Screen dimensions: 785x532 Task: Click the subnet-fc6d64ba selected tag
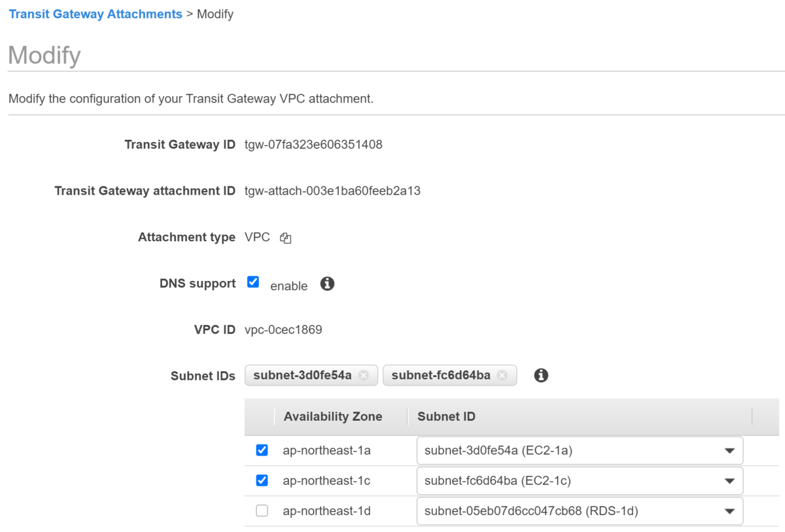tap(440, 375)
